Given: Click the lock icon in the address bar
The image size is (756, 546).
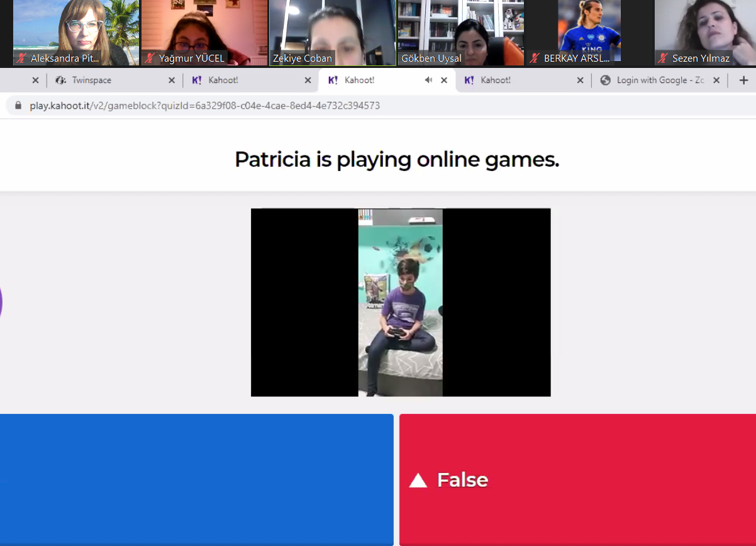Looking at the screenshot, I should (x=18, y=106).
